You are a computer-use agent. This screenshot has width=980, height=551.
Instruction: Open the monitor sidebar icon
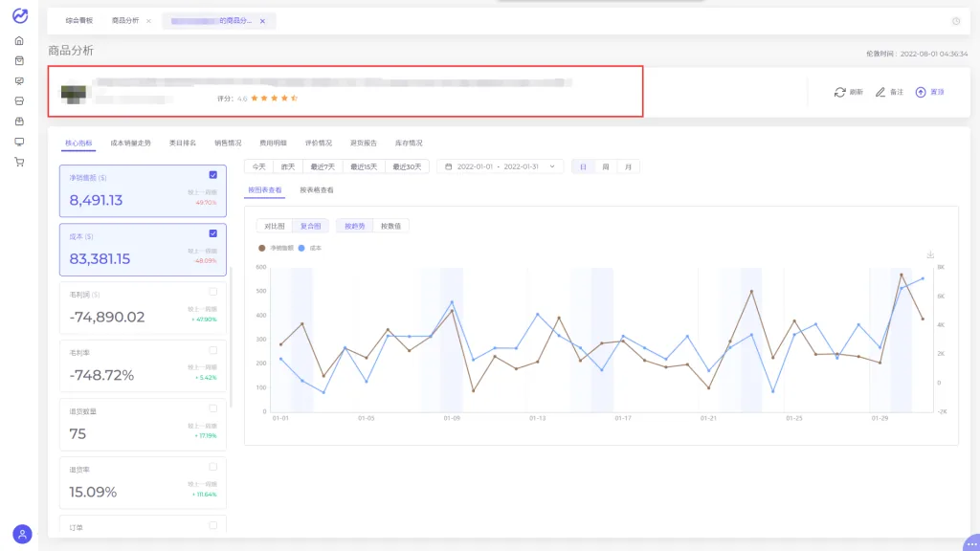(x=19, y=142)
